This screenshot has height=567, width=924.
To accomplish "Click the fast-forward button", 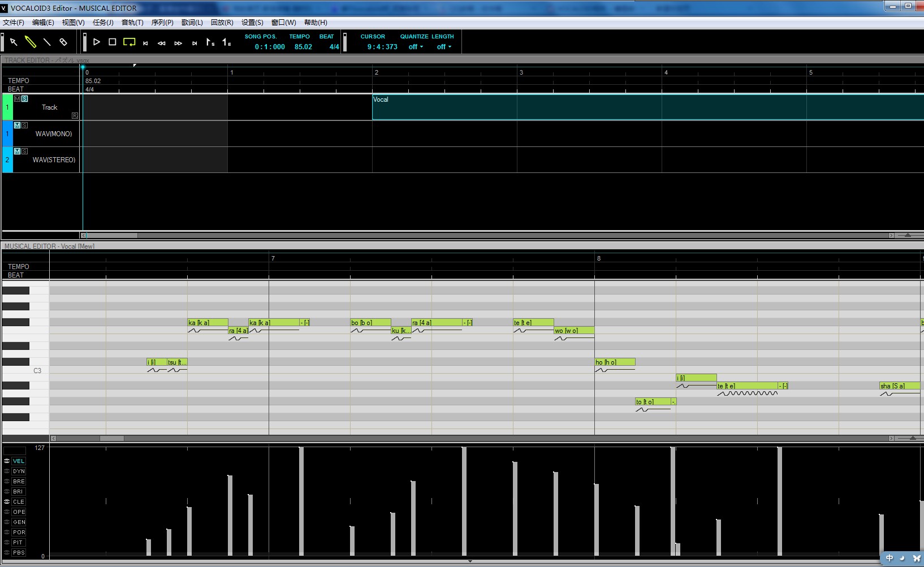I will pyautogui.click(x=178, y=43).
